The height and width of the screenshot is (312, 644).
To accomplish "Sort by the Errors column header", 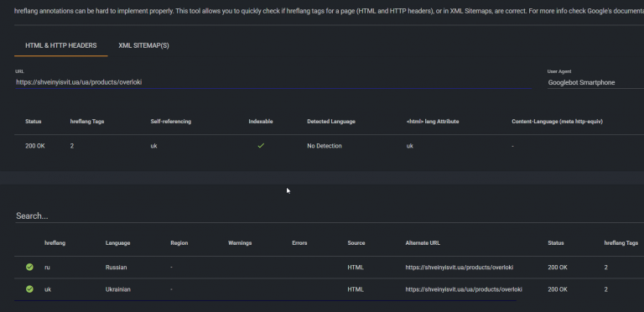I will point(299,243).
